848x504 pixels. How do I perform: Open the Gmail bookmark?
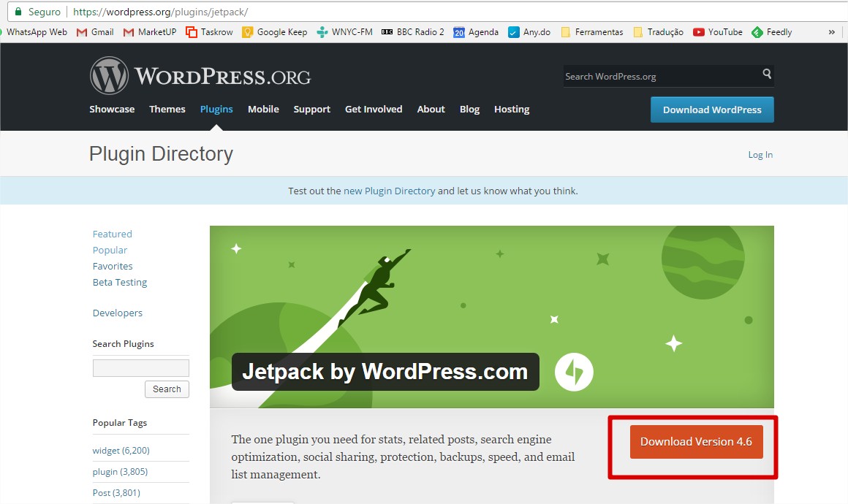point(95,32)
